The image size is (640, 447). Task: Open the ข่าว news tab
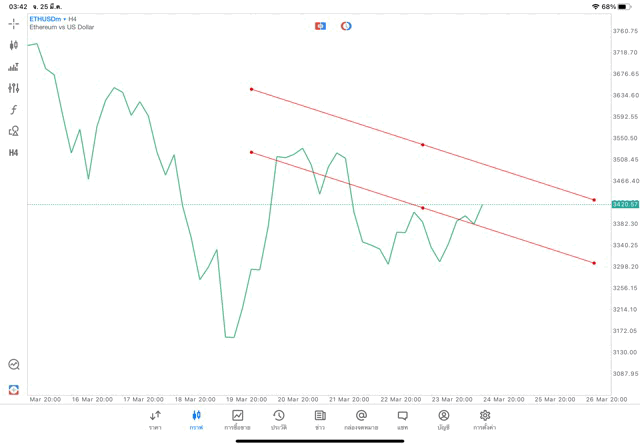click(x=320, y=419)
